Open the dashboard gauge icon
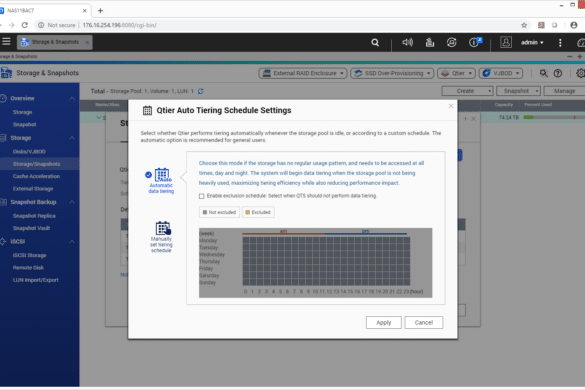 point(581,43)
